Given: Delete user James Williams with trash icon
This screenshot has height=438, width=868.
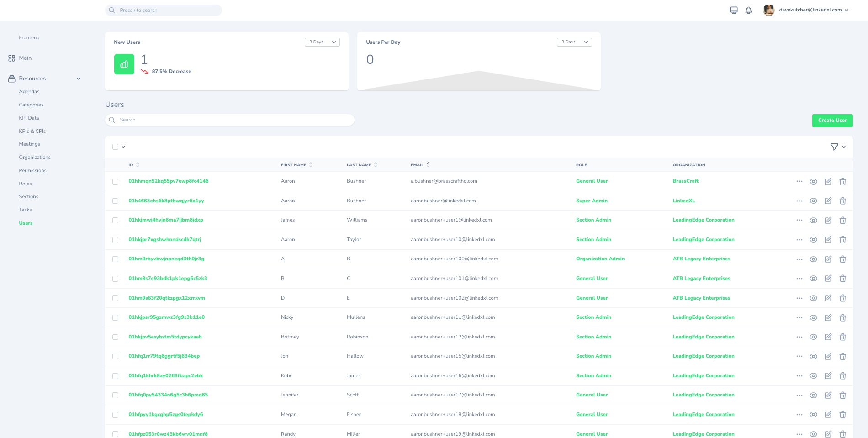Looking at the screenshot, I should point(842,220).
